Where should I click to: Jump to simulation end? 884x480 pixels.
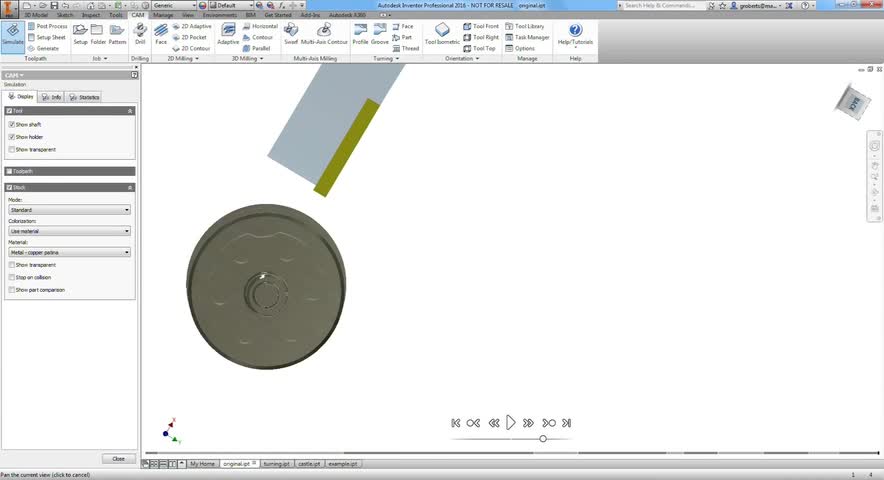[567, 422]
